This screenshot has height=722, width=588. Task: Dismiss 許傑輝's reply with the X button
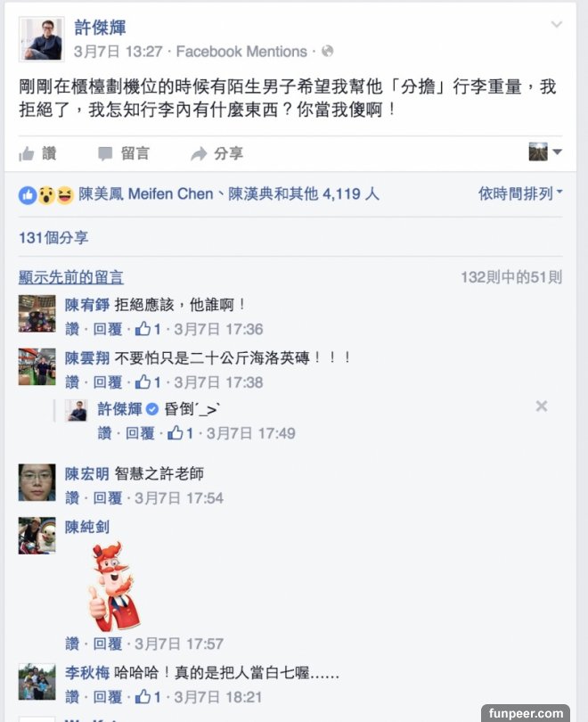coord(542,406)
